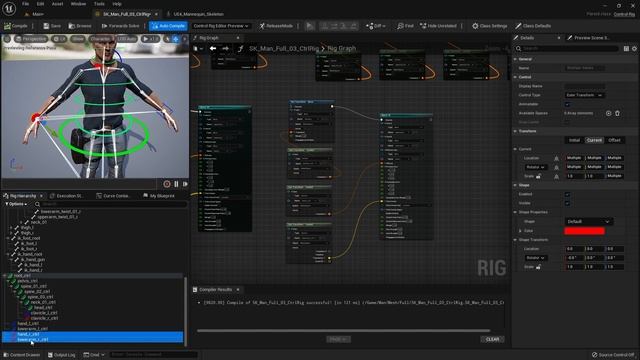640x360 pixels.
Task: Click the viewport record button
Action: click(167, 184)
